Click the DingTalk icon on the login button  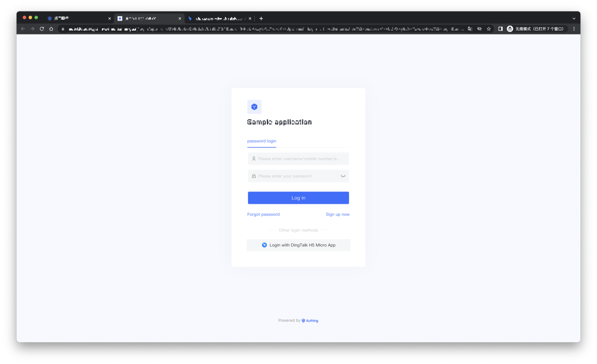264,245
